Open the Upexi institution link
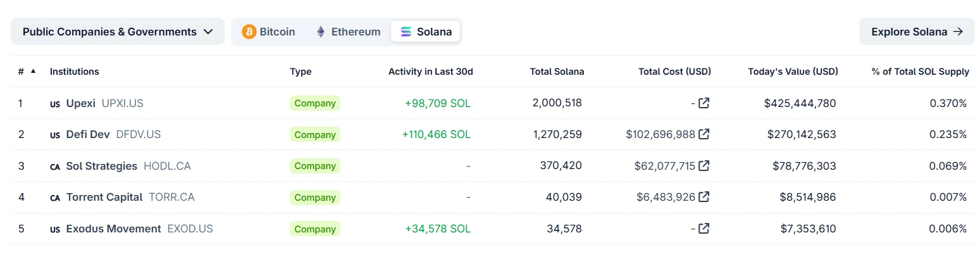The height and width of the screenshot is (259, 980). click(x=81, y=103)
